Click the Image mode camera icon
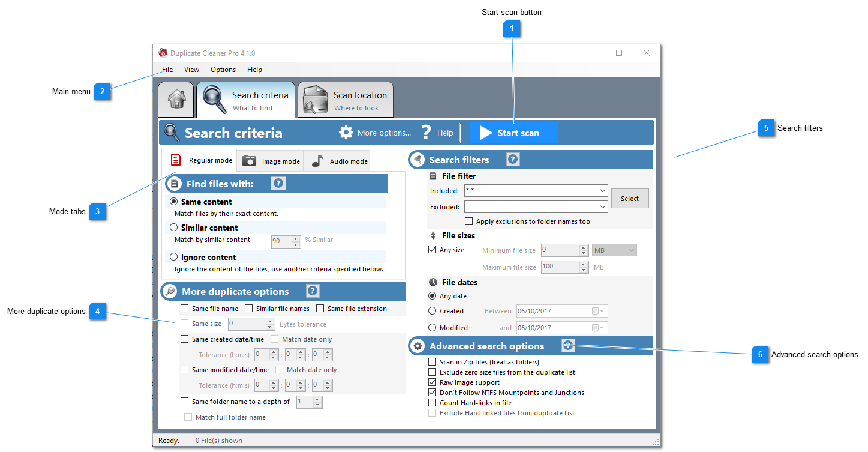The width and height of the screenshot is (868, 452). pyautogui.click(x=249, y=161)
